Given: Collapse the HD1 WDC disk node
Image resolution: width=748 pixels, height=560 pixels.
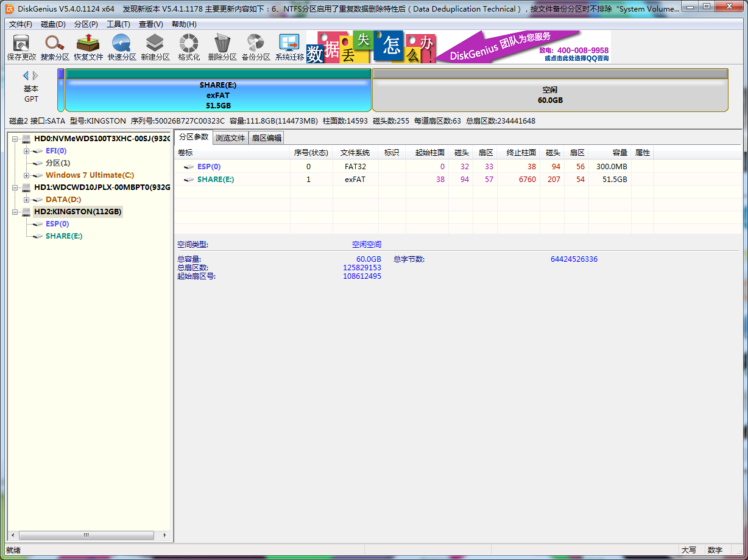Looking at the screenshot, I should tap(15, 187).
